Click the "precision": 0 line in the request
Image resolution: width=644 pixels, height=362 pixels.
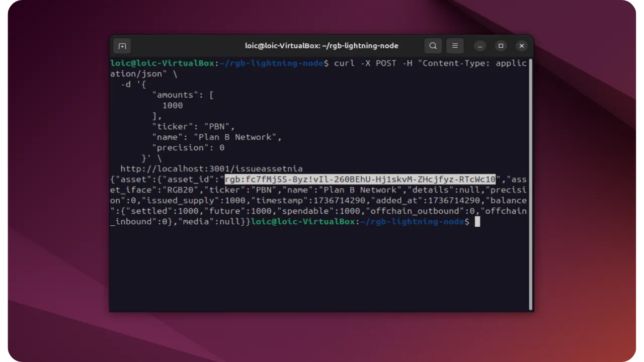tap(188, 148)
